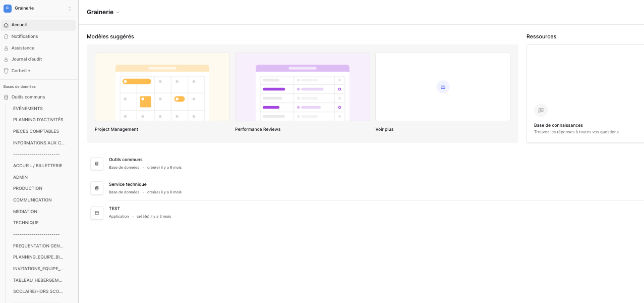The height and width of the screenshot is (303, 644).
Task: Open the Base de connaissances resource
Action: pyautogui.click(x=585, y=94)
